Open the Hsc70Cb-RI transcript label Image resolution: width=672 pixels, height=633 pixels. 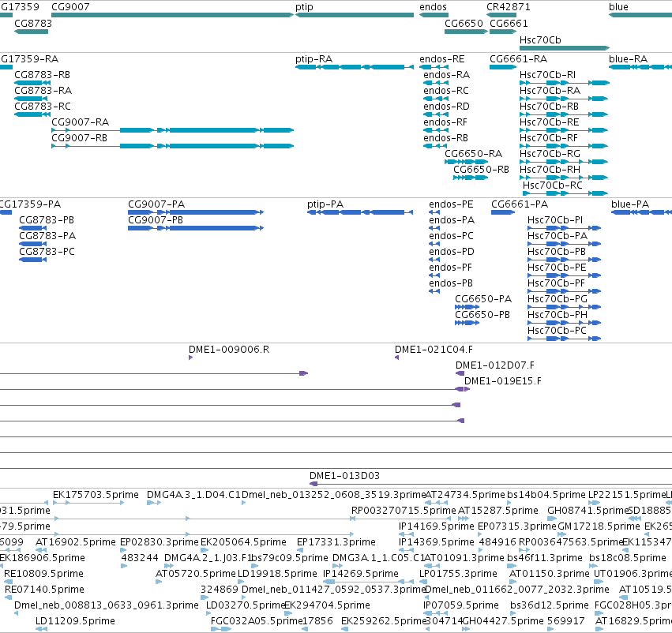tap(547, 75)
